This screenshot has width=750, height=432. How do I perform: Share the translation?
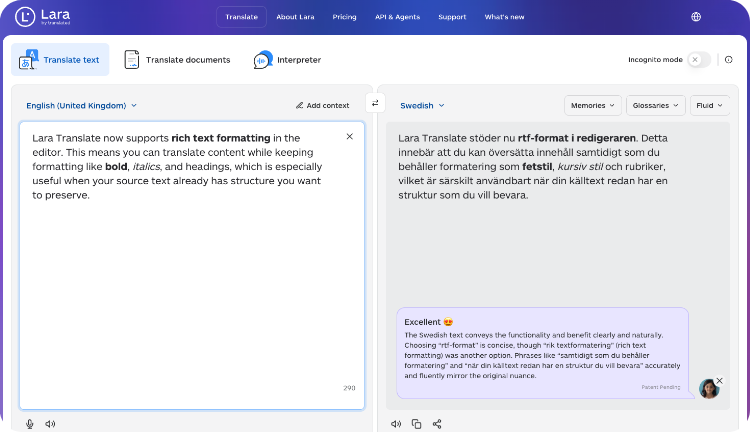(438, 424)
